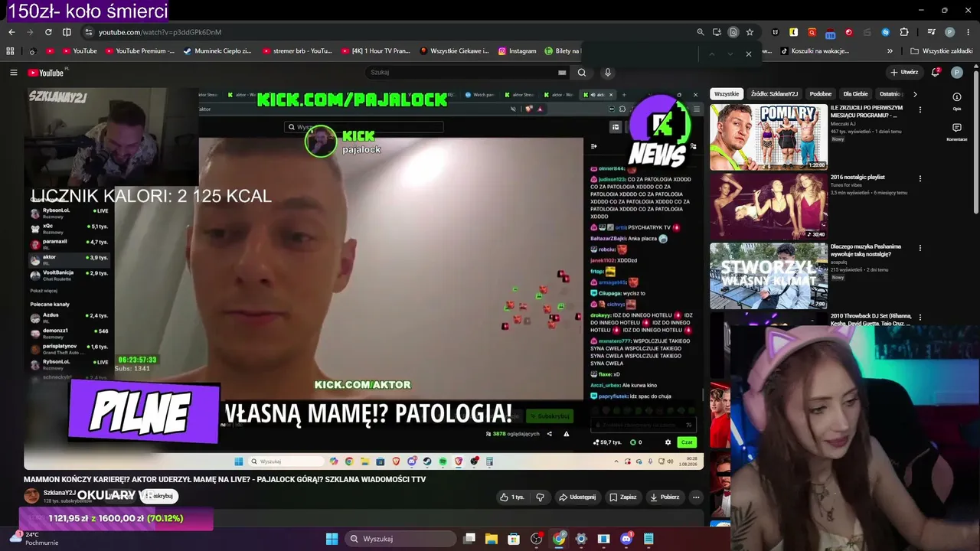This screenshot has width=980, height=551.
Task: Download the video with Pobierz button
Action: click(x=665, y=497)
